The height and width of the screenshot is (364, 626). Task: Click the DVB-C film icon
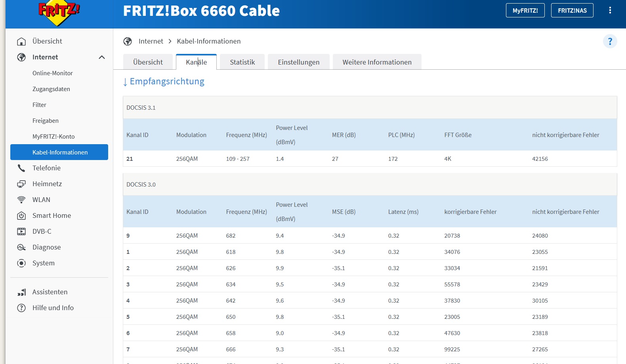(x=21, y=231)
